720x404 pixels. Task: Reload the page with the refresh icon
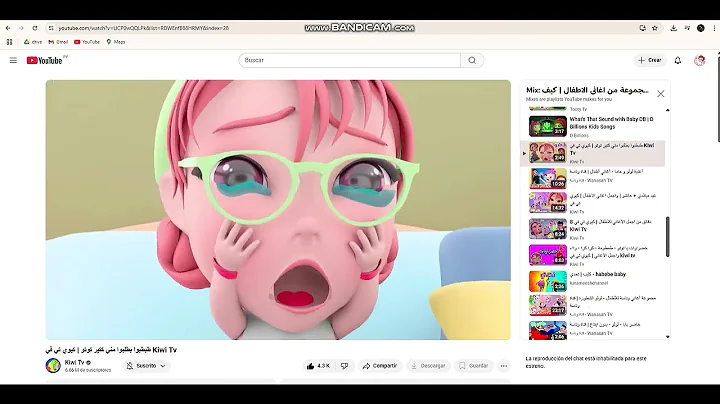click(35, 28)
